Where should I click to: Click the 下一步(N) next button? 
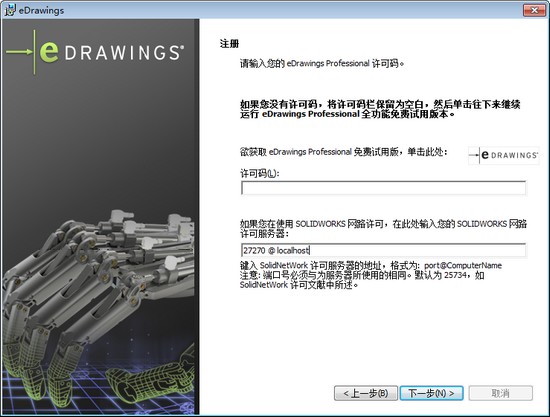(x=431, y=393)
